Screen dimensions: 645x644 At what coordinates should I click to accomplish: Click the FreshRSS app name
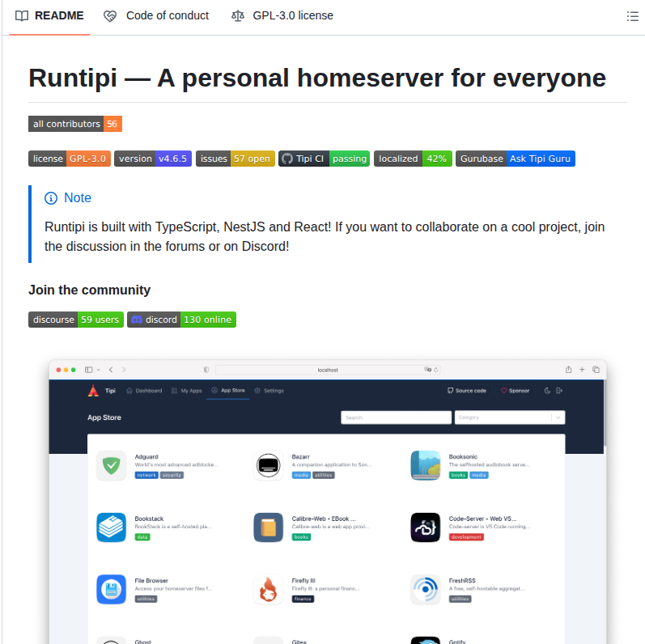tap(462, 581)
